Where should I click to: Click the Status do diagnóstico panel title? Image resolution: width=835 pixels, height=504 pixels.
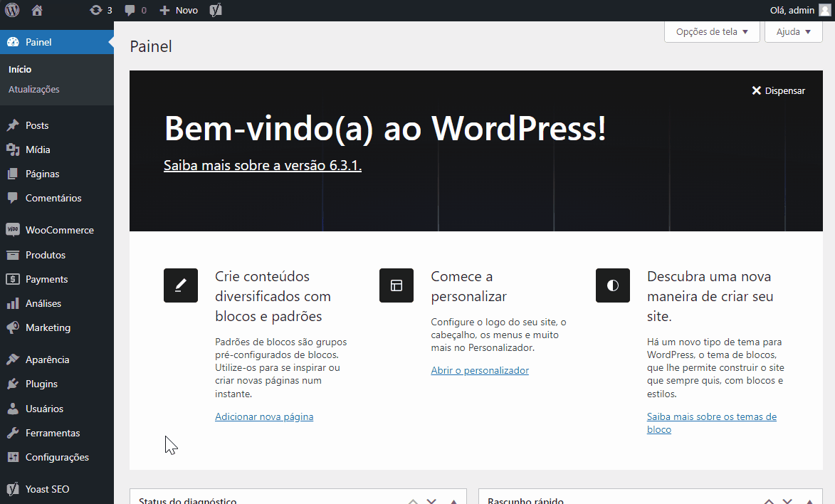(x=187, y=500)
